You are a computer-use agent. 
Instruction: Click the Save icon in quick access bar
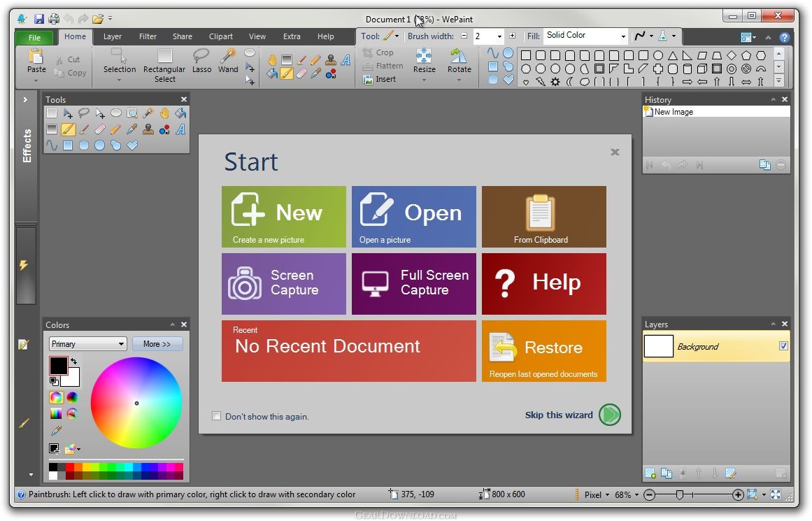click(39, 19)
